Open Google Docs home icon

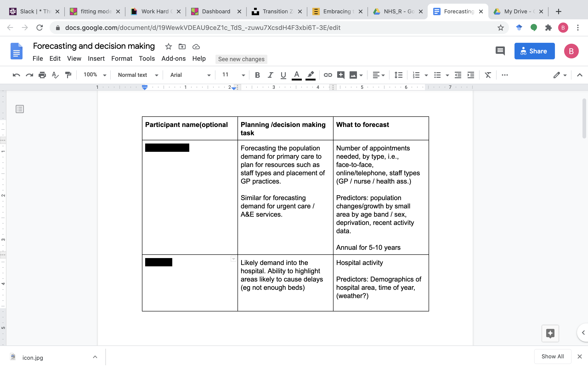[x=17, y=51]
